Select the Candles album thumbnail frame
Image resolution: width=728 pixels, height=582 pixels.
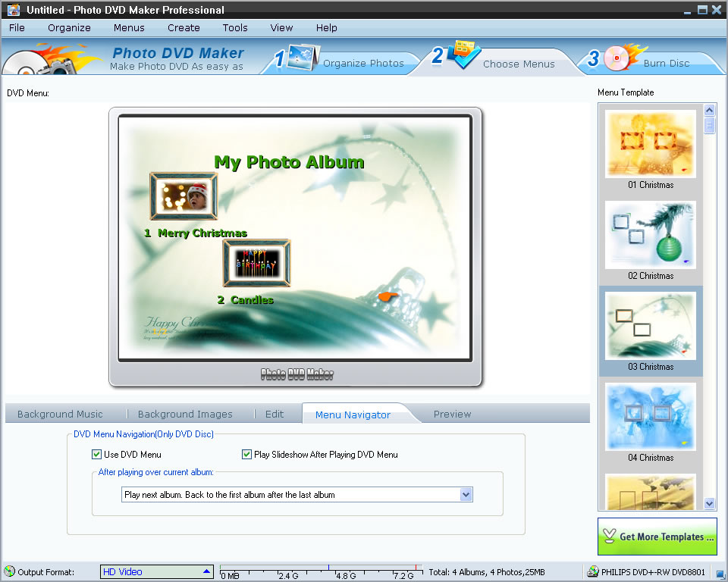(257, 263)
